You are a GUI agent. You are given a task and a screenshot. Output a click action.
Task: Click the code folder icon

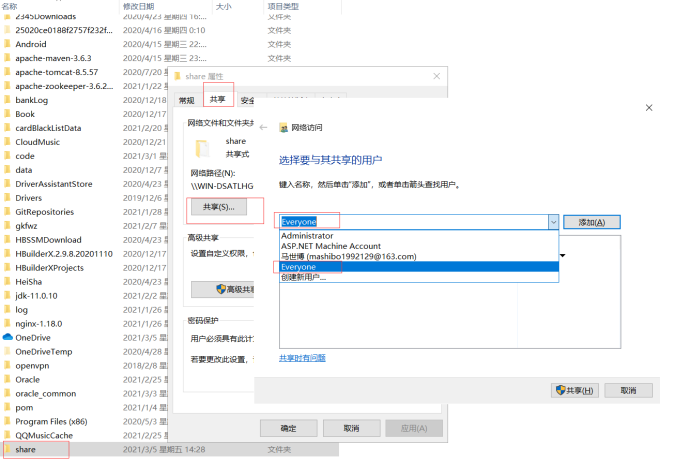[7, 156]
